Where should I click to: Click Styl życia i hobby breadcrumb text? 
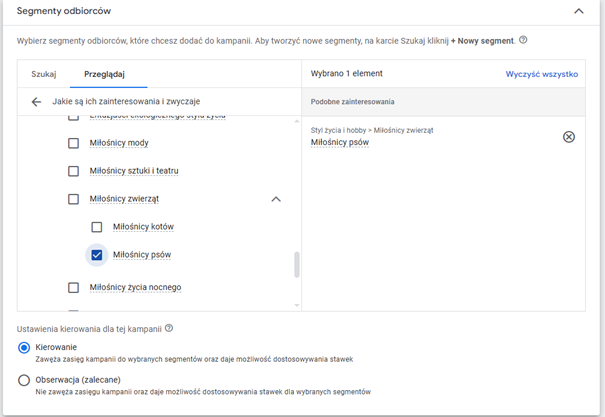[338, 130]
